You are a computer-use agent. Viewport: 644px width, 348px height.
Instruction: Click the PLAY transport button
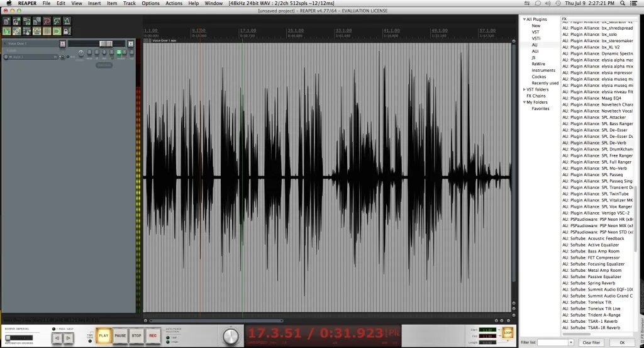pyautogui.click(x=104, y=335)
